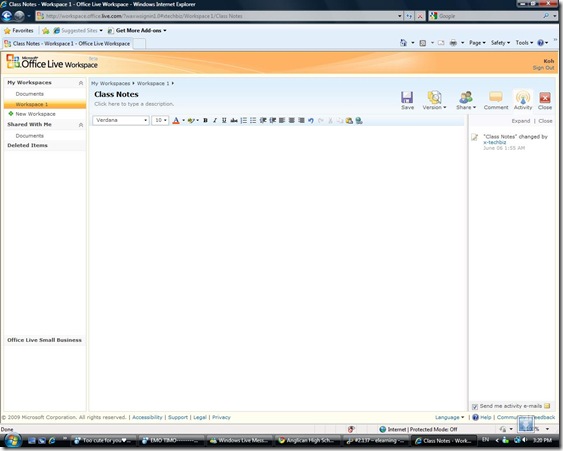The height and width of the screenshot is (451, 563).
Task: Sign Out of Office Live
Action: [543, 68]
